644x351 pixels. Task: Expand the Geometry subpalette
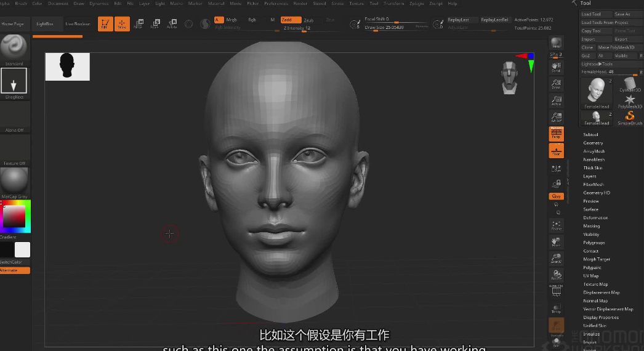click(x=593, y=143)
